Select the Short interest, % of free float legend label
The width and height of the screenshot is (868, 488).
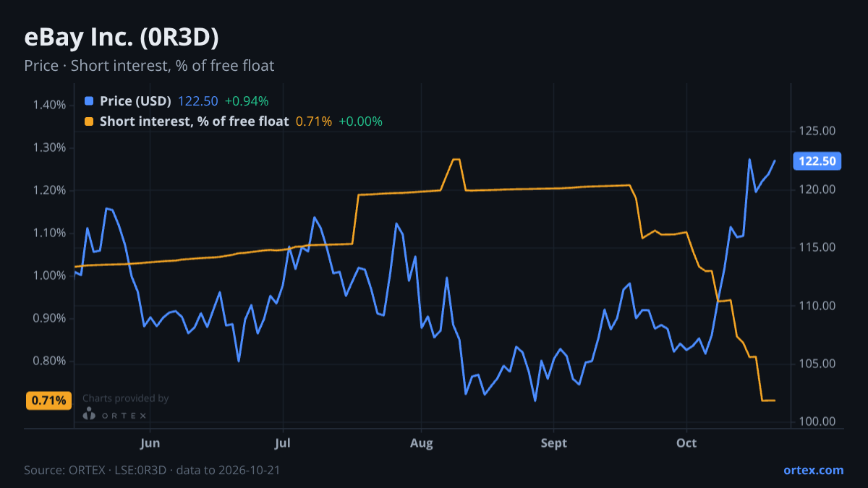(x=194, y=121)
